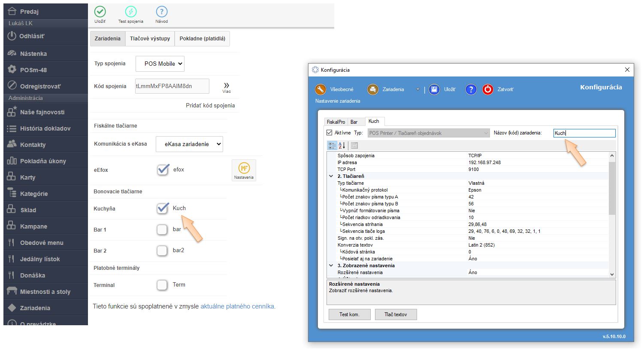644x351 pixels.
Task: Click the Všeobecné wrench icon
Action: [320, 89]
